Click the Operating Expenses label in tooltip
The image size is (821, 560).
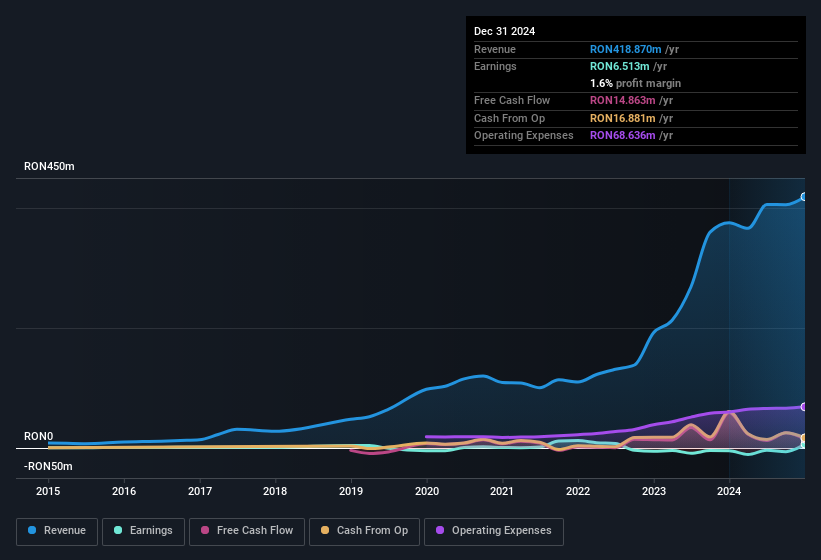point(524,136)
